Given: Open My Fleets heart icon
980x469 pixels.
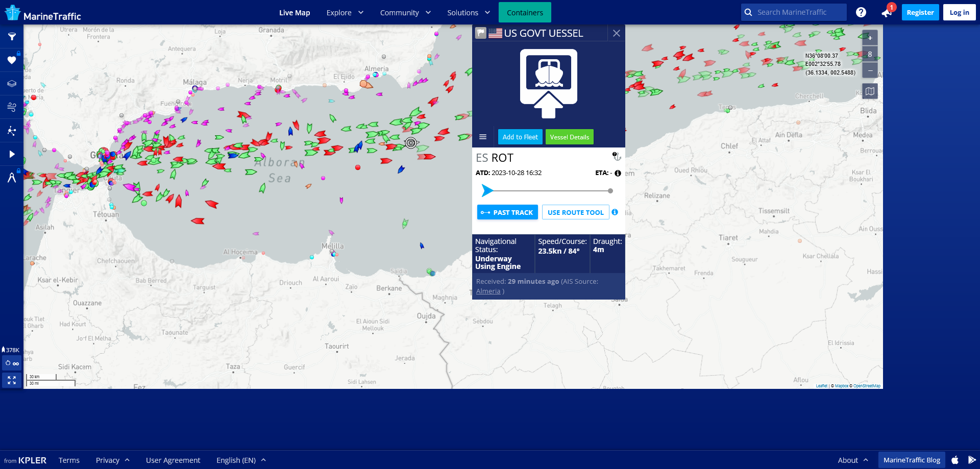Looking at the screenshot, I should [12, 60].
